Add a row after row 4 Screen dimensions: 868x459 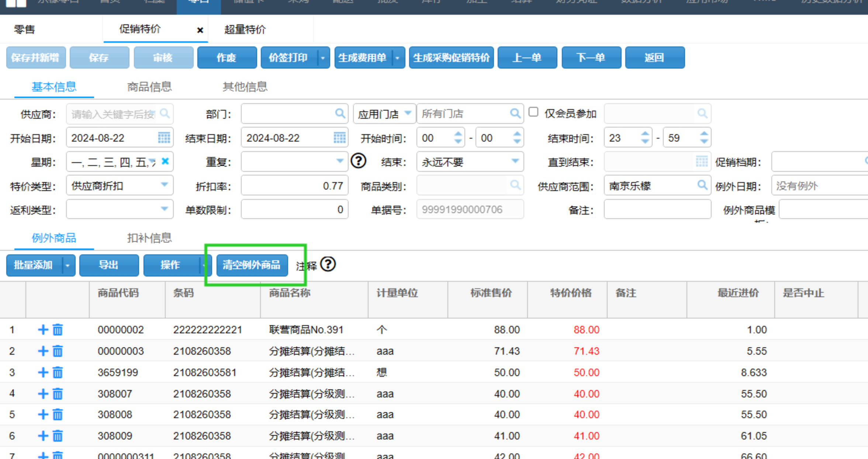(x=43, y=394)
